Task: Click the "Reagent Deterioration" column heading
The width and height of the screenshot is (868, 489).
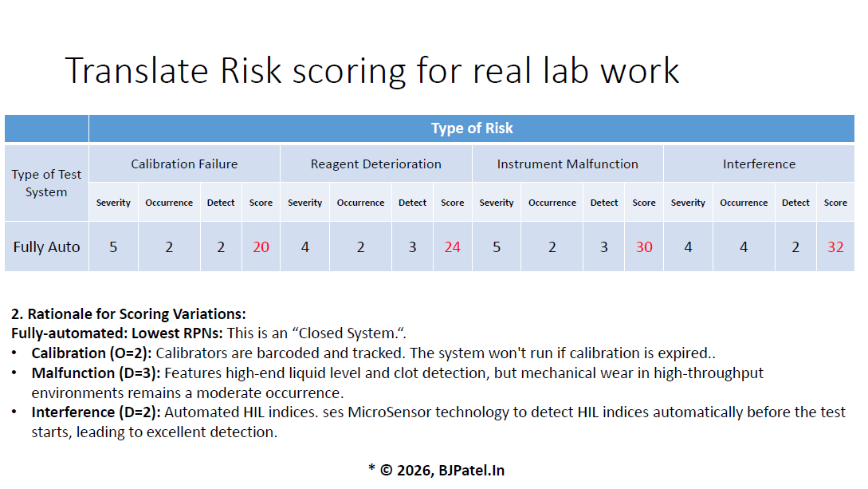Action: 376,164
